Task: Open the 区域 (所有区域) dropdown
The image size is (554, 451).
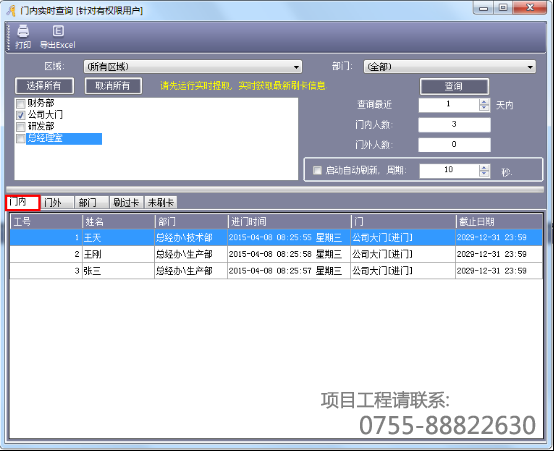Action: pos(193,66)
